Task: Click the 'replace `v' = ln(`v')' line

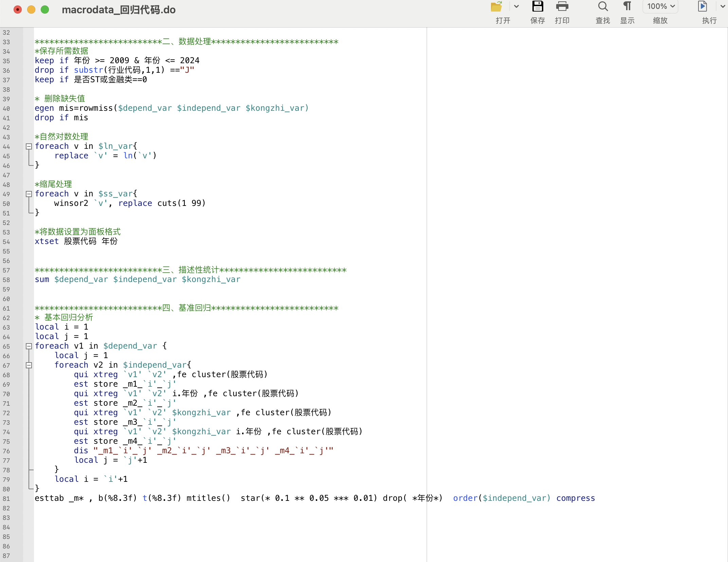Action: coord(105,156)
